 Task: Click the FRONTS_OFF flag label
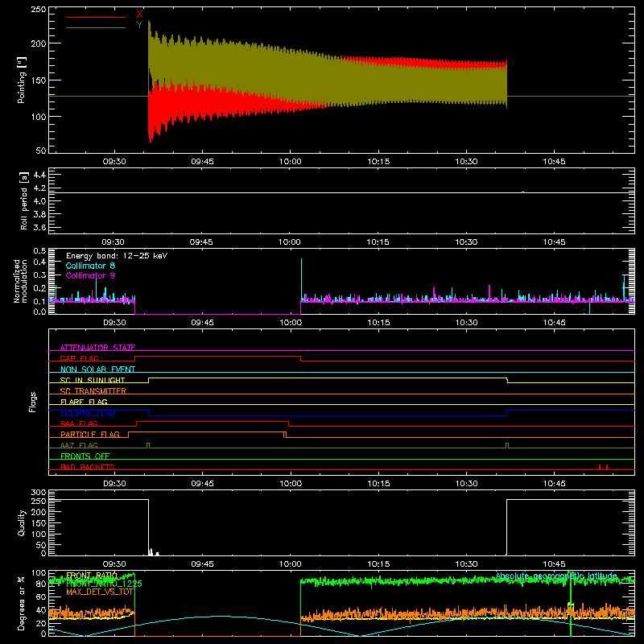coord(85,456)
